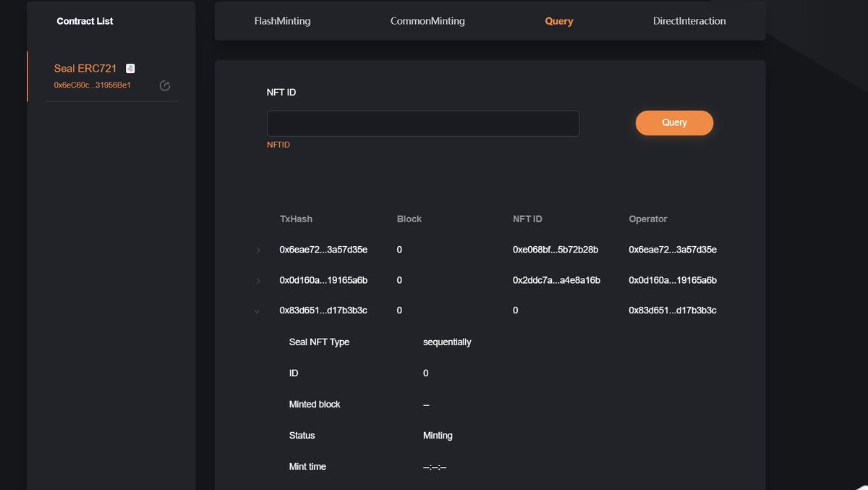This screenshot has width=868, height=490.
Task: Click the Operator column header
Action: click(648, 219)
